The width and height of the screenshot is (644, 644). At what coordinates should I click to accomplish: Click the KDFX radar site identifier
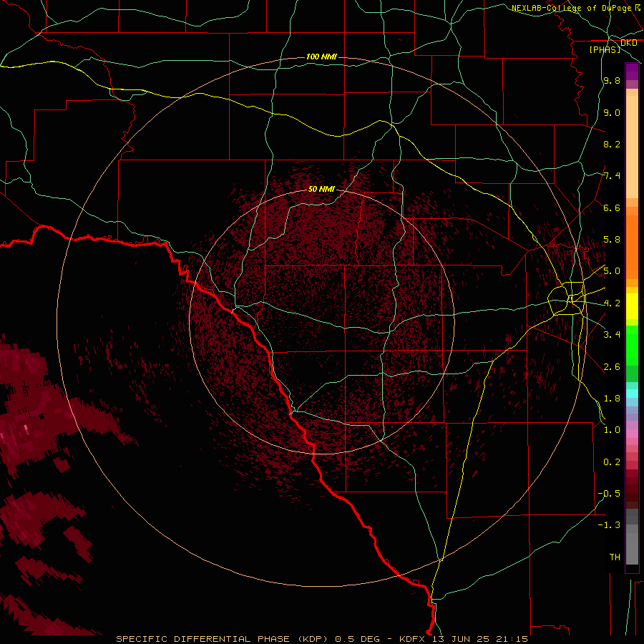(x=412, y=639)
